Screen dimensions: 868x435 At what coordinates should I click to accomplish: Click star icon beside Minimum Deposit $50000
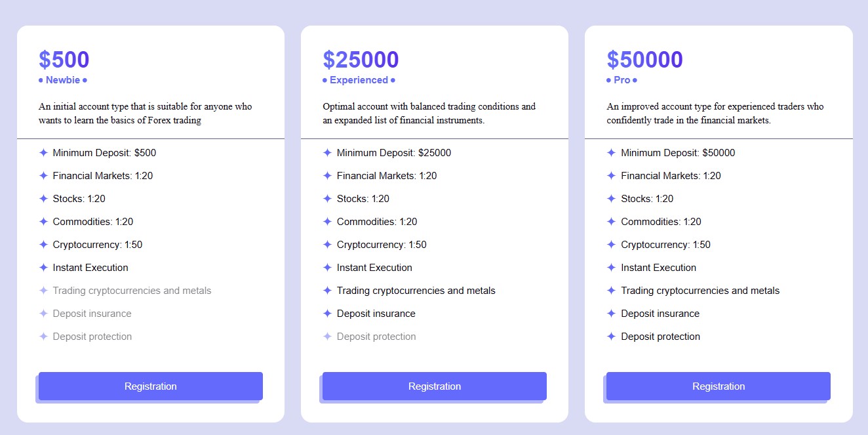(x=611, y=153)
